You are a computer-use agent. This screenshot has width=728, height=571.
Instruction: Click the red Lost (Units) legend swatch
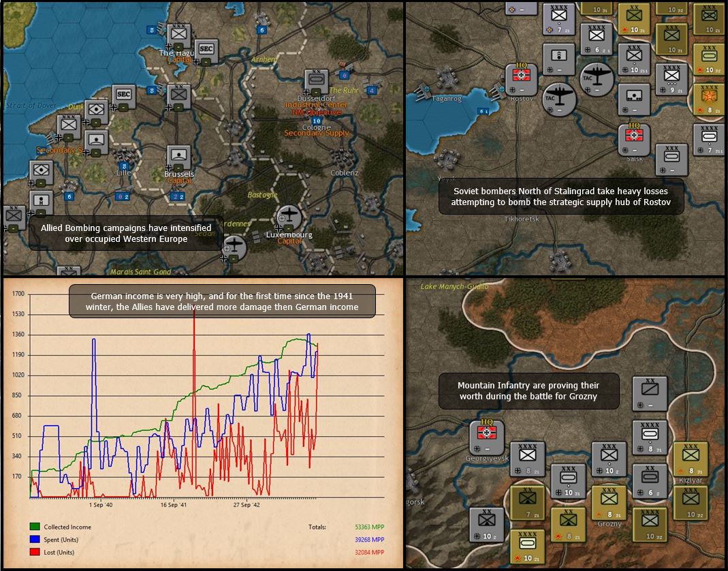pyautogui.click(x=34, y=552)
